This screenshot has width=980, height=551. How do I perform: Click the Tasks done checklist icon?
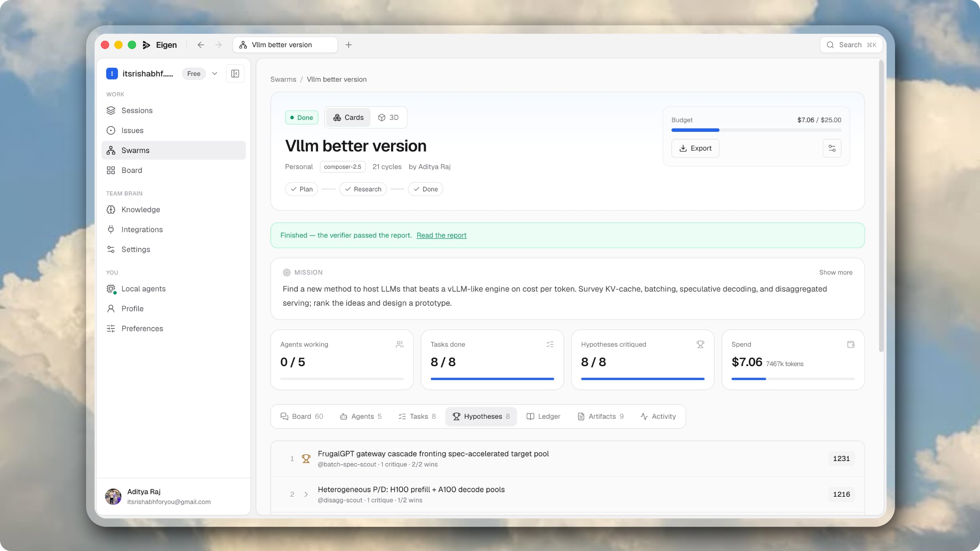click(x=550, y=344)
